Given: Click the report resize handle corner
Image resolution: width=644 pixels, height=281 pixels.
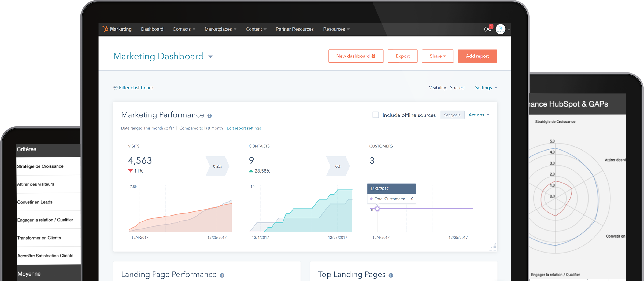Looking at the screenshot, I should click(493, 247).
